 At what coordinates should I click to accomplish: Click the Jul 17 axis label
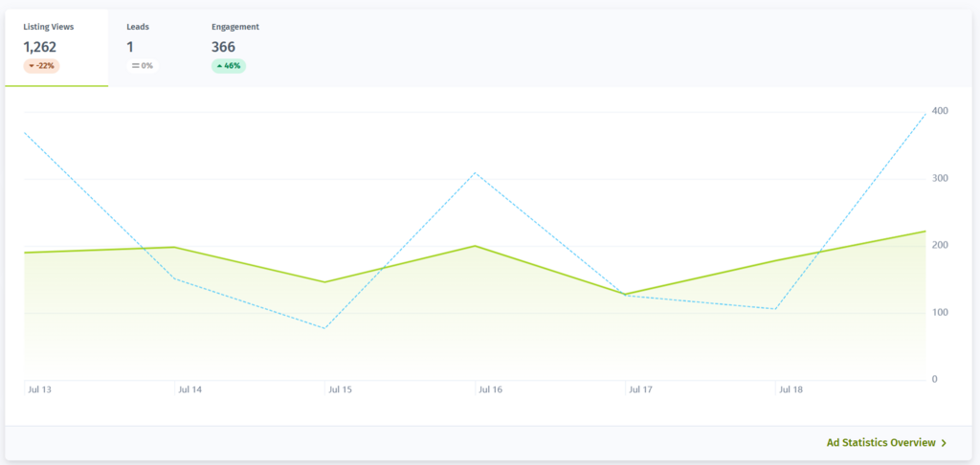click(x=640, y=389)
